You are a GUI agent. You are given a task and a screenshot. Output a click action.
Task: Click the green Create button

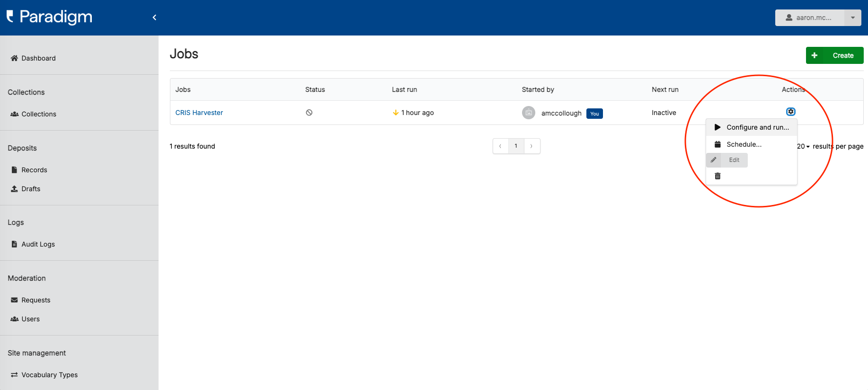[x=834, y=55]
